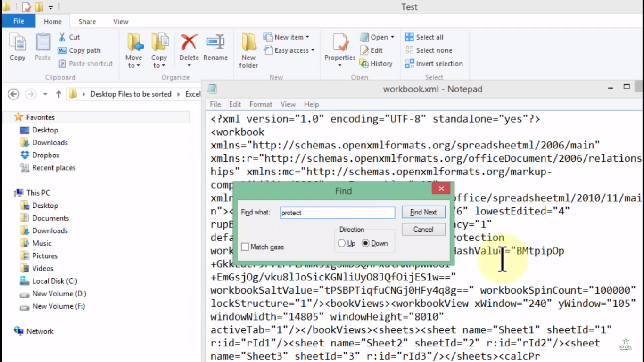Click the Notepad icon in the title bar
This screenshot has height=362, width=644.
pyautogui.click(x=212, y=89)
